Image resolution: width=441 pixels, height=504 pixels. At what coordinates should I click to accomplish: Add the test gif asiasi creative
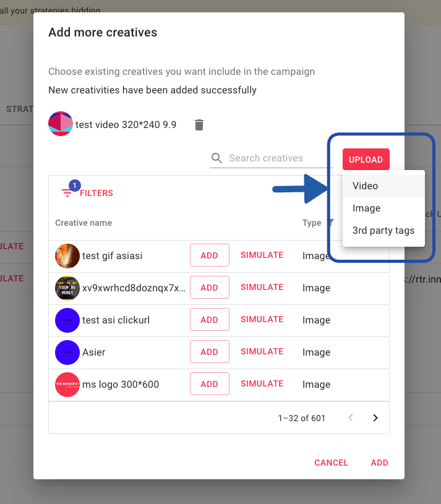(x=209, y=255)
